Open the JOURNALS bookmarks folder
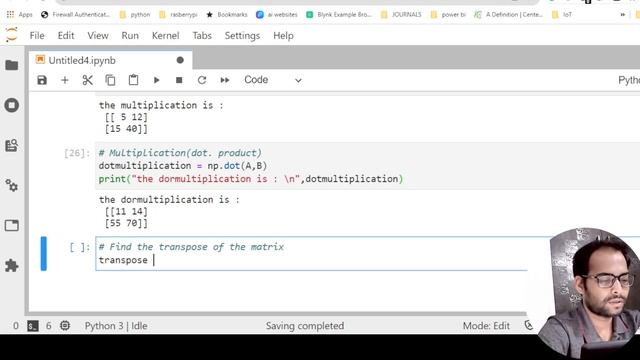The width and height of the screenshot is (640, 360). coord(401,14)
